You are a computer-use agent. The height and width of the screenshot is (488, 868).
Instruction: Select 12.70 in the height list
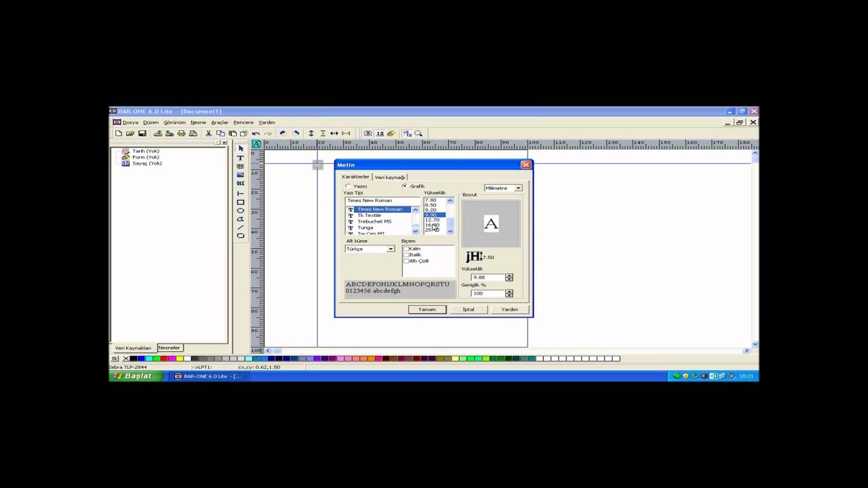(433, 220)
